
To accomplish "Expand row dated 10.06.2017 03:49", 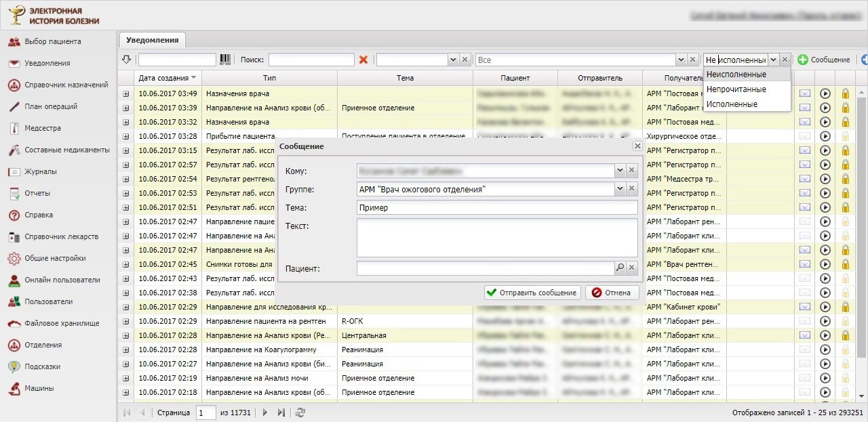I will point(126,93).
